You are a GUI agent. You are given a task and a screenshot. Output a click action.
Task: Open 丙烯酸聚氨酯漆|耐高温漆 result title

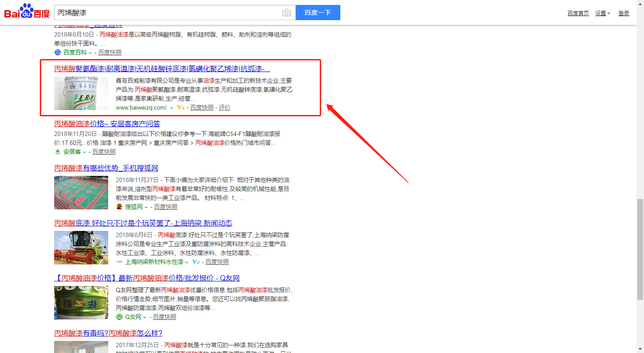click(162, 69)
